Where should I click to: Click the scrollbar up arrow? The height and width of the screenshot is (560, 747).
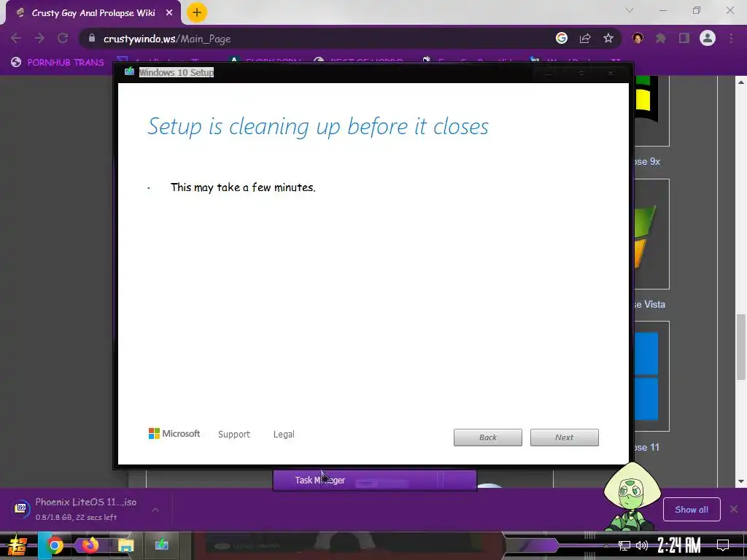[741, 82]
